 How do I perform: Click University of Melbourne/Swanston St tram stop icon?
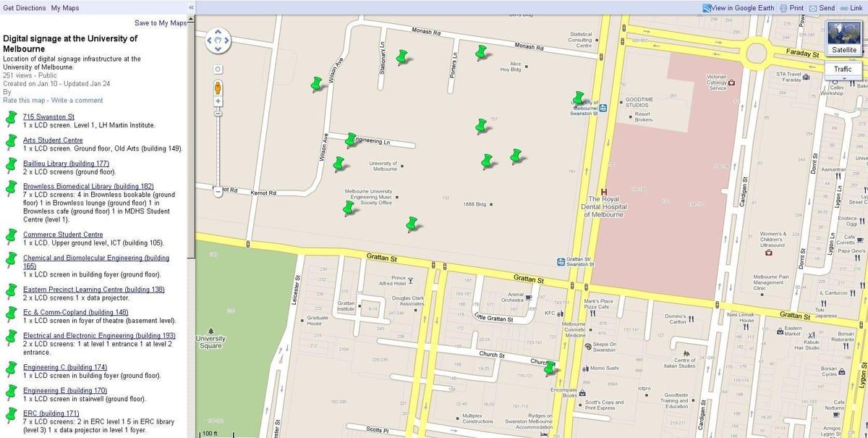click(x=603, y=108)
